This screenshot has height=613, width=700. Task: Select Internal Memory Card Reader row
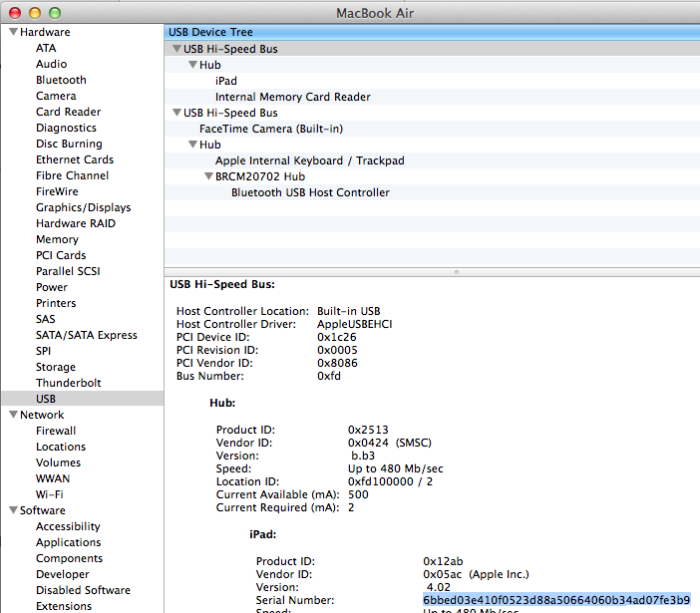pyautogui.click(x=432, y=97)
